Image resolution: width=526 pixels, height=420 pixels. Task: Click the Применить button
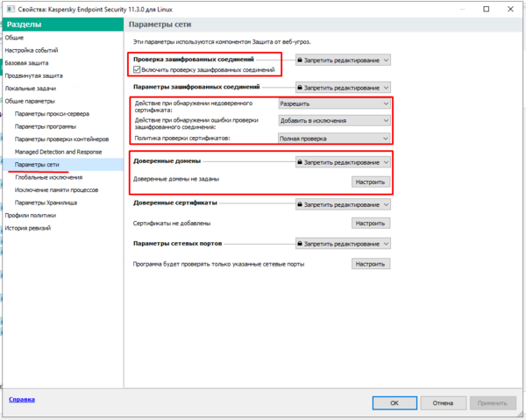click(492, 402)
